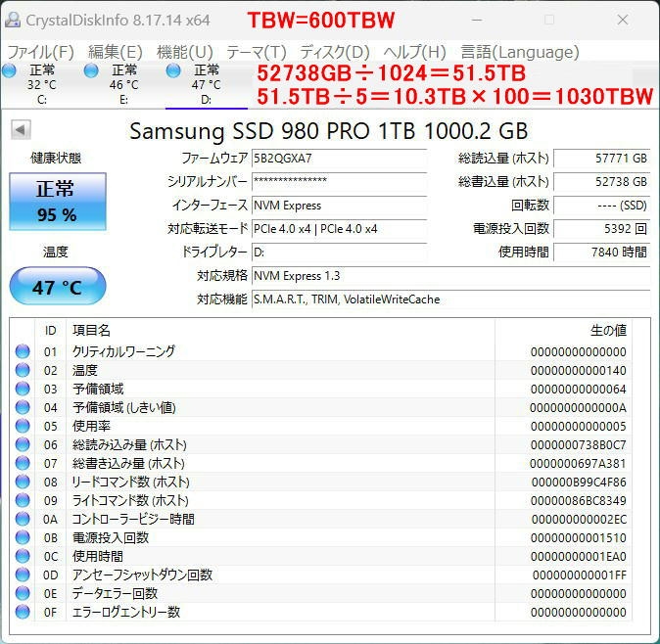Image resolution: width=660 pixels, height=644 pixels.
Task: Click the CrystalDiskInfo app icon in title bar
Action: (13, 20)
